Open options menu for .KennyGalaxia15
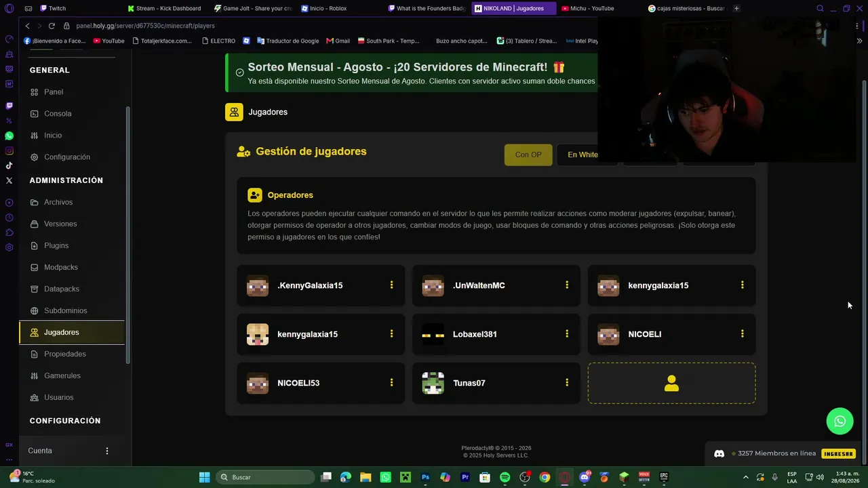 (391, 285)
